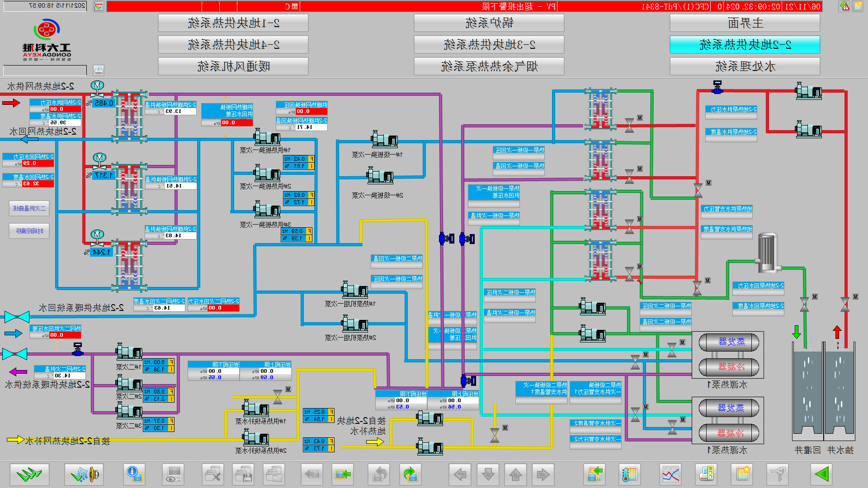The image size is (868, 488).
Task: Click the gray left arrow navigation icon
Action: tap(460, 474)
